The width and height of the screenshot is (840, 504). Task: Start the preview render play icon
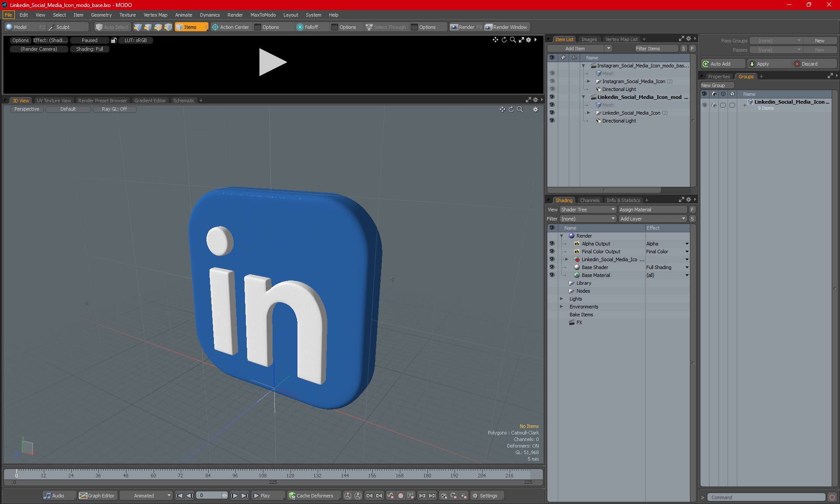[272, 62]
